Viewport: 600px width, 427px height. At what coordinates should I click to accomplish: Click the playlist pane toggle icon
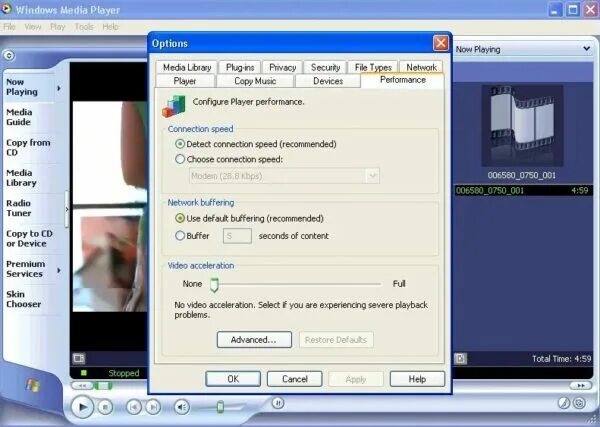pos(460,359)
